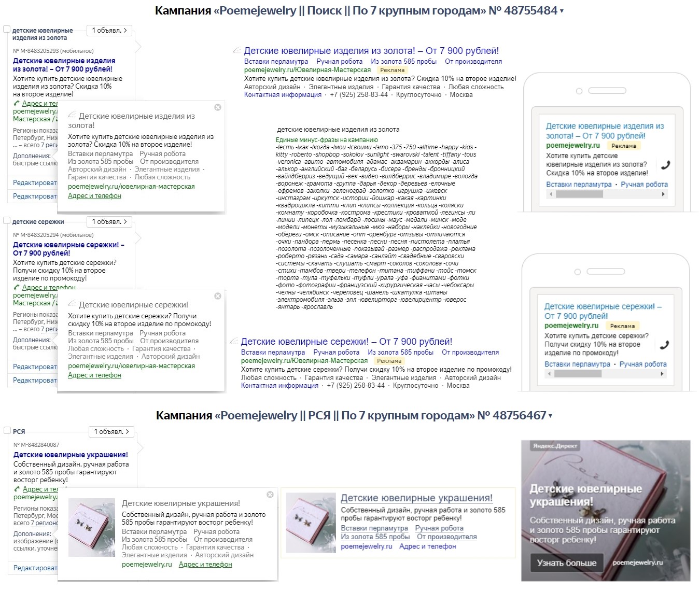Click 'Вставки перламутра' sitelink in gold jewelry search ad

(276, 62)
